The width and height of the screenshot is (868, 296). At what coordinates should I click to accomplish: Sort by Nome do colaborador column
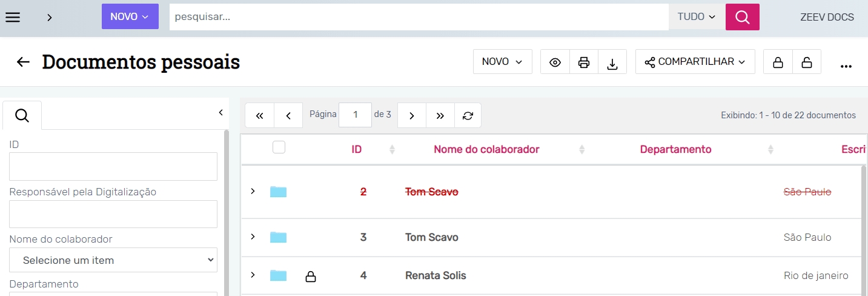pos(486,149)
